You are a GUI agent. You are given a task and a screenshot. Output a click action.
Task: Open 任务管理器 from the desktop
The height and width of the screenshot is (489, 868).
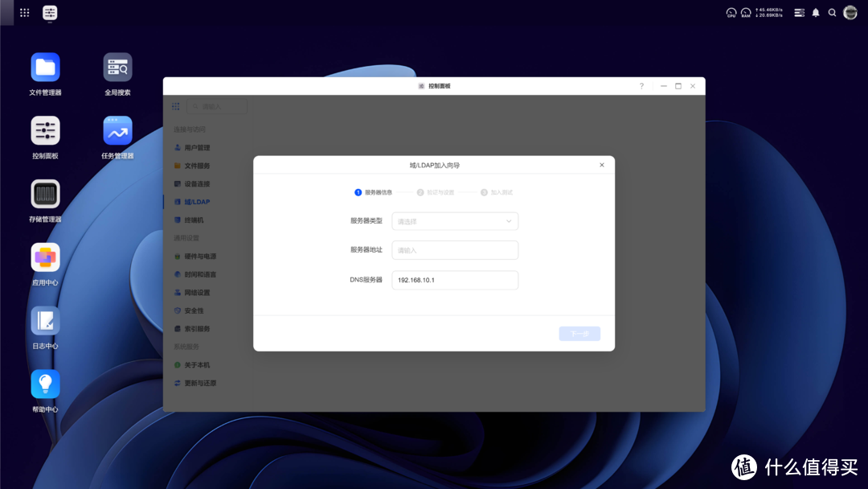tap(117, 131)
